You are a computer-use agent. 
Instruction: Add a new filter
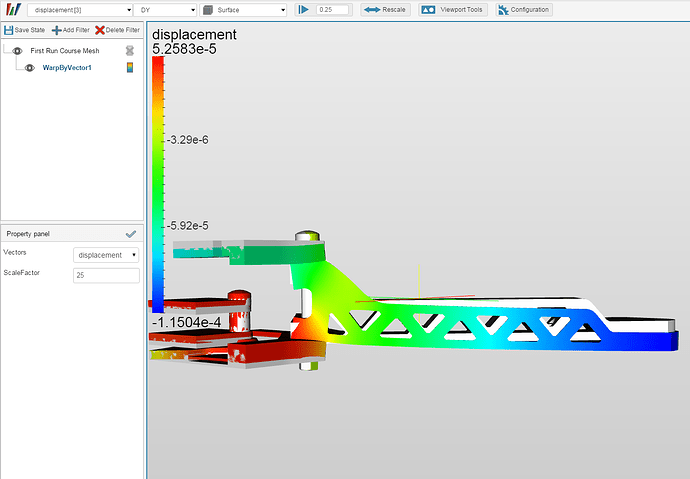tap(70, 30)
